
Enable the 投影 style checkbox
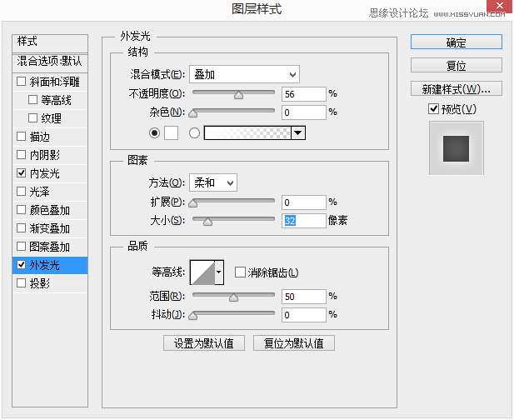click(x=22, y=283)
